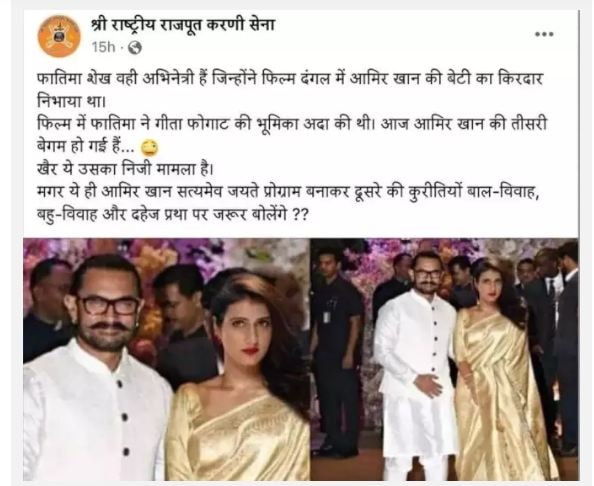Click the line 'बहु-विवाह और दहेज प्रथा पर जरूर बोलेंगे ??'
Viewport: 594px width, 486px height.
[172, 215]
